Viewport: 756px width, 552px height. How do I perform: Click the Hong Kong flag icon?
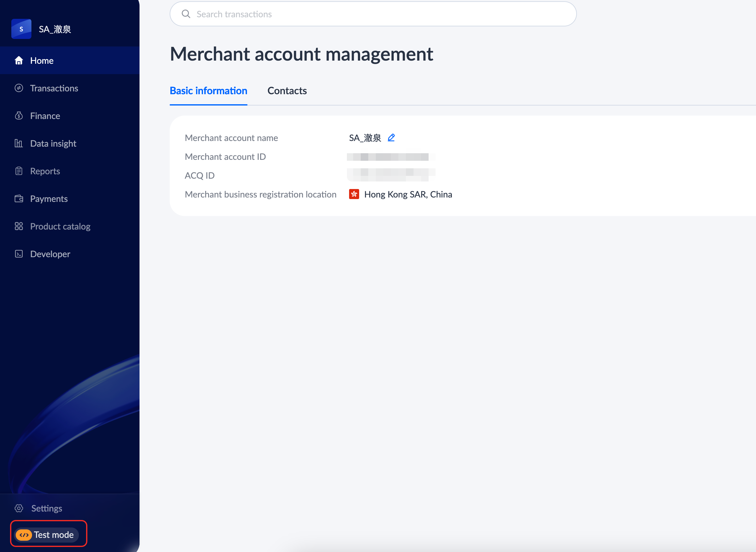[x=354, y=194]
